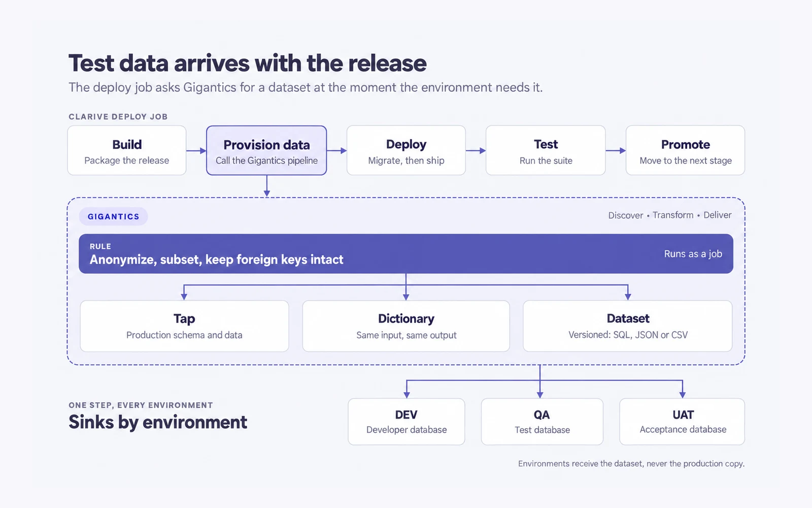Click the Tap card
The width and height of the screenshot is (812, 508).
coord(184,326)
